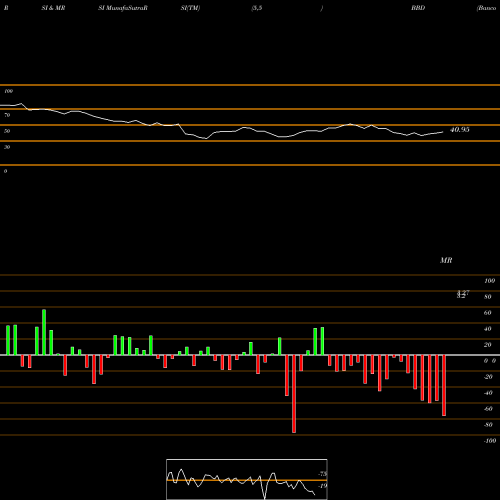Click the 30 level label on RSI axis
The height and width of the screenshot is (500, 500).
[x=7, y=147]
